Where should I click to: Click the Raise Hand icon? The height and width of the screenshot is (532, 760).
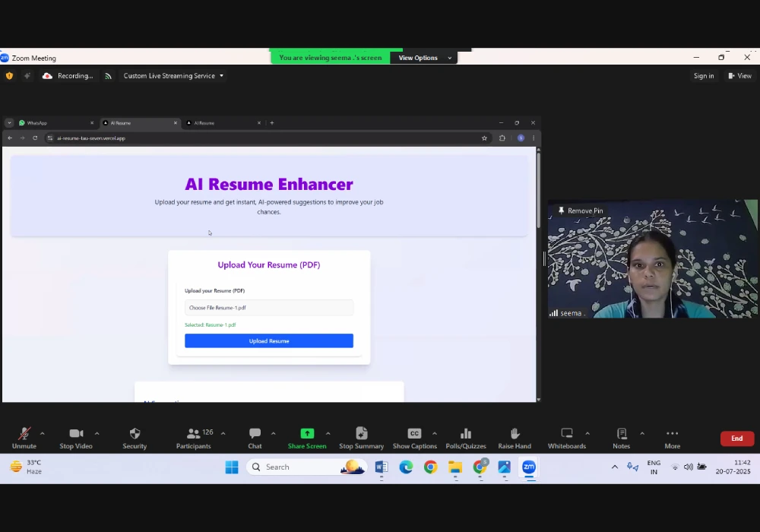pyautogui.click(x=515, y=434)
